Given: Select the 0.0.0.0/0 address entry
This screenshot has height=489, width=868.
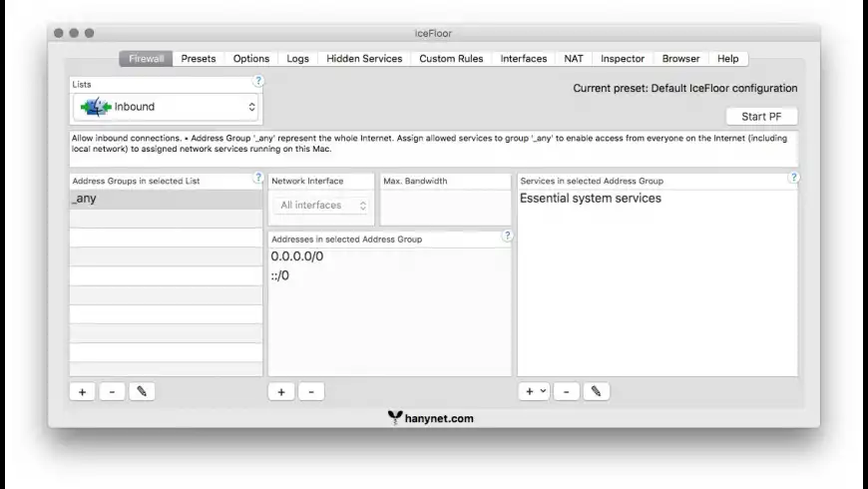Looking at the screenshot, I should (390, 256).
